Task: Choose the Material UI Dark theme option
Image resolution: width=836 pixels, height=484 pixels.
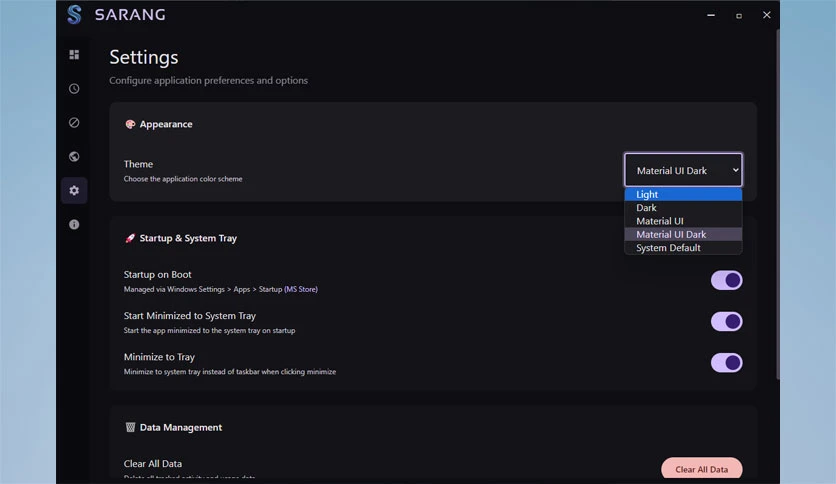Action: coord(683,234)
